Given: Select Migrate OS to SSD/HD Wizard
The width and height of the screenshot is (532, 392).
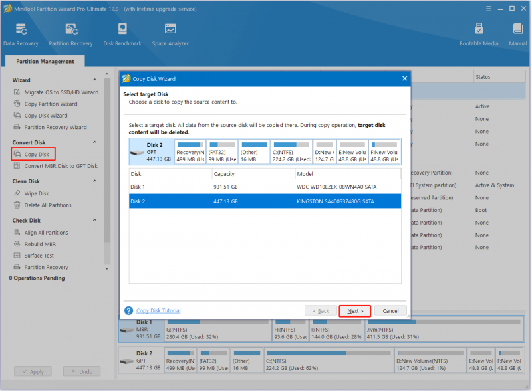Looking at the screenshot, I should [61, 92].
